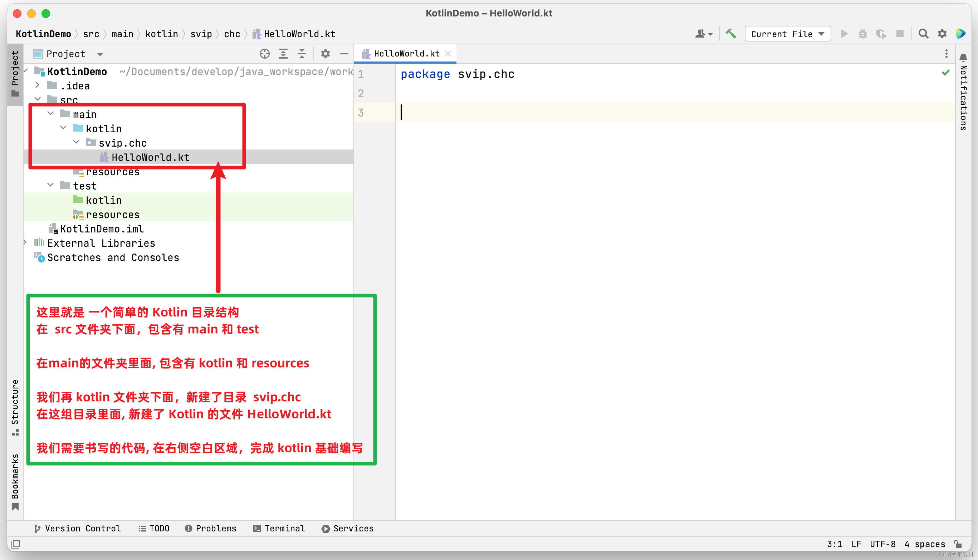
Task: Select the resources folder under main
Action: coord(189,172)
